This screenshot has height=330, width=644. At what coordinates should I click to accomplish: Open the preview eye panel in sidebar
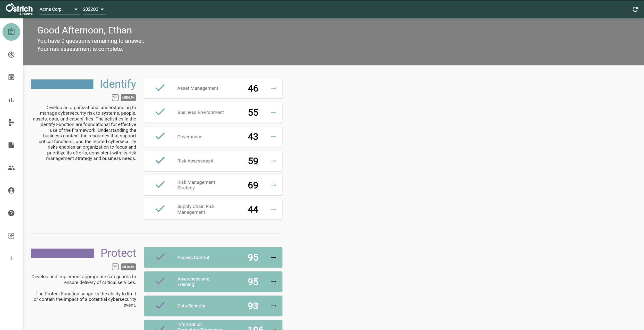pyautogui.click(x=11, y=77)
